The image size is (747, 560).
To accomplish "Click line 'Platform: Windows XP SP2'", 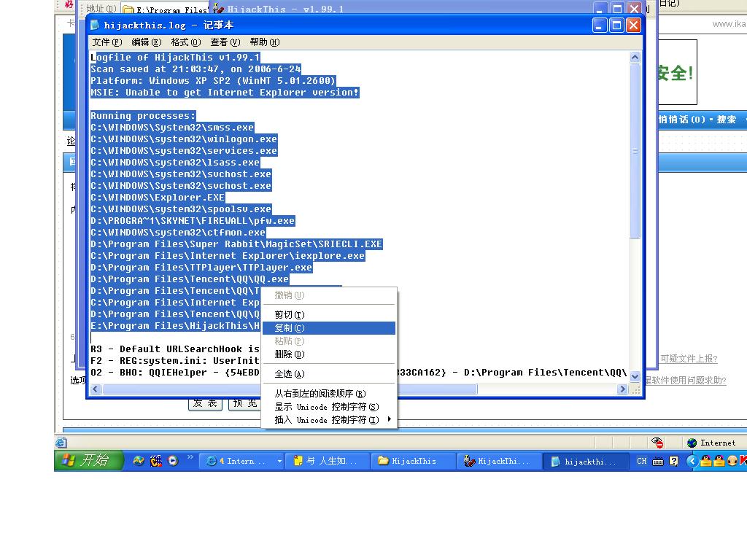I will pyautogui.click(x=213, y=80).
